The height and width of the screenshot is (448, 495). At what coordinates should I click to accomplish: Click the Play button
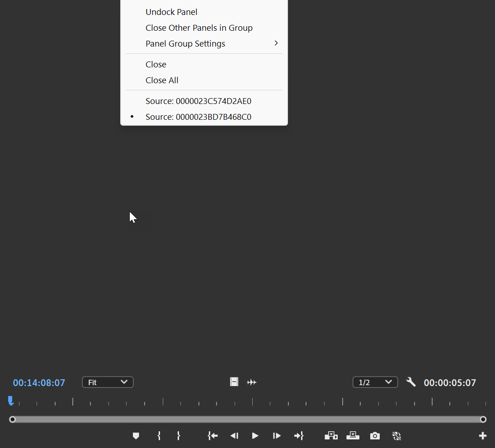pos(255,436)
